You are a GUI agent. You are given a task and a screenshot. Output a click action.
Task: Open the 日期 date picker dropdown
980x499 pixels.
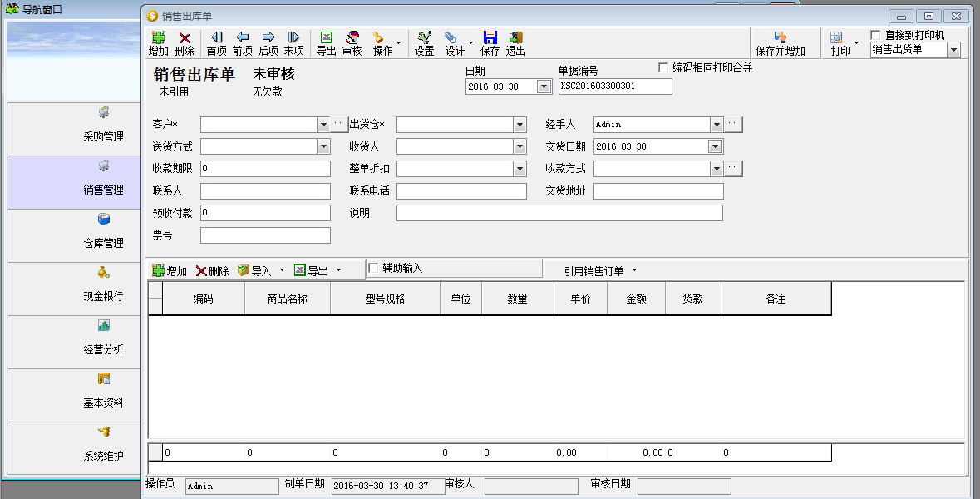point(544,86)
